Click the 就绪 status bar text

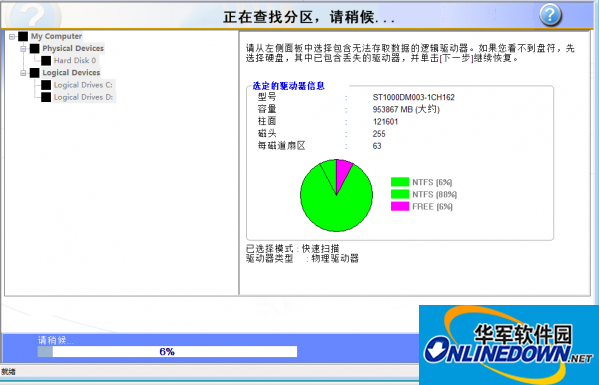tap(8, 372)
